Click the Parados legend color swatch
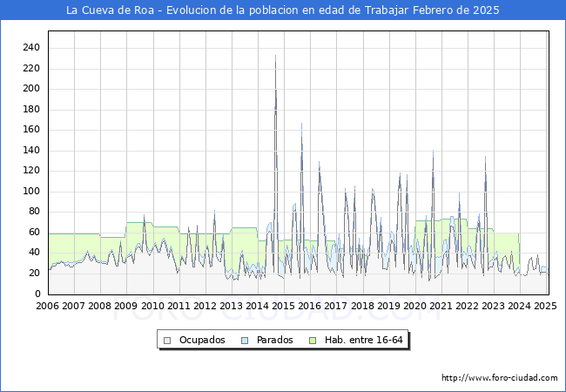 pyautogui.click(x=245, y=341)
